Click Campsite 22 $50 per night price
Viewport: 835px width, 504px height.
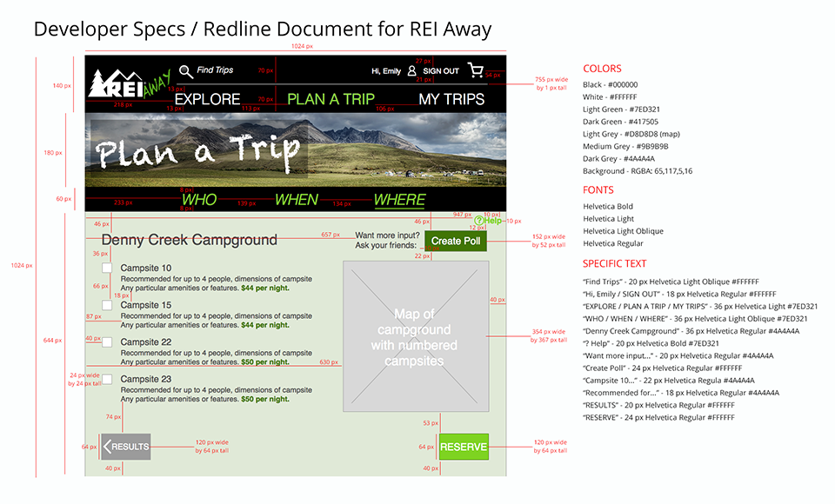click(x=265, y=361)
